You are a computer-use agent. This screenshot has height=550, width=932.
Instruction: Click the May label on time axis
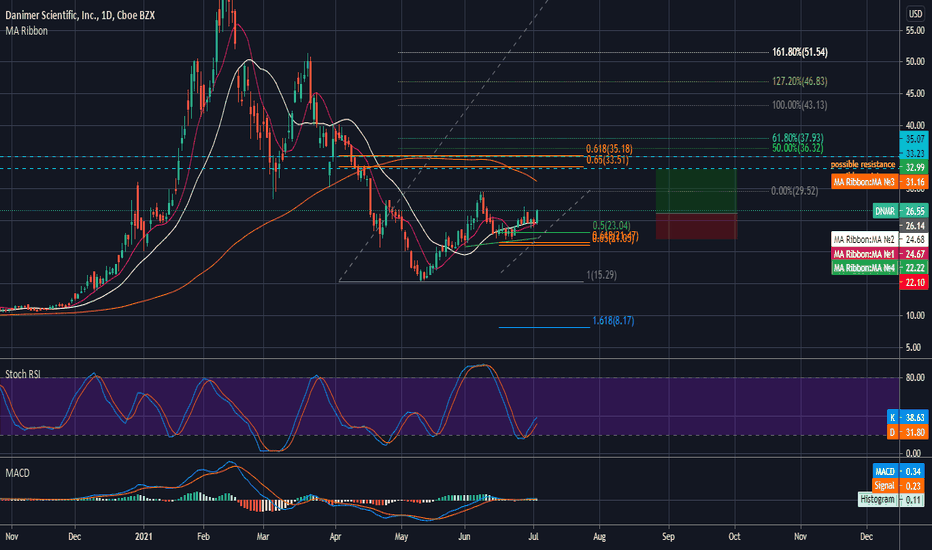tap(401, 536)
